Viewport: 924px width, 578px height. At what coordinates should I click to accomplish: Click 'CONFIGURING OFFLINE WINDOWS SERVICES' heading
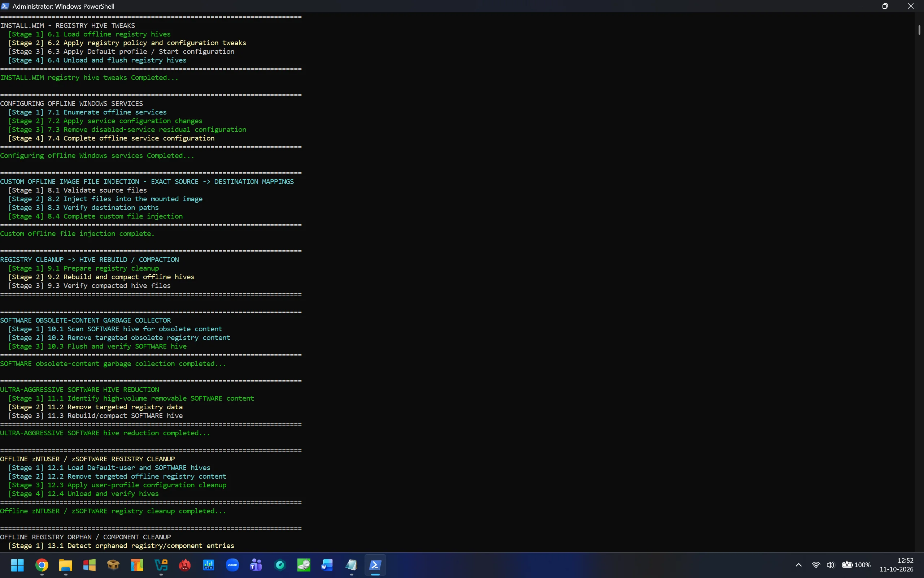point(71,104)
